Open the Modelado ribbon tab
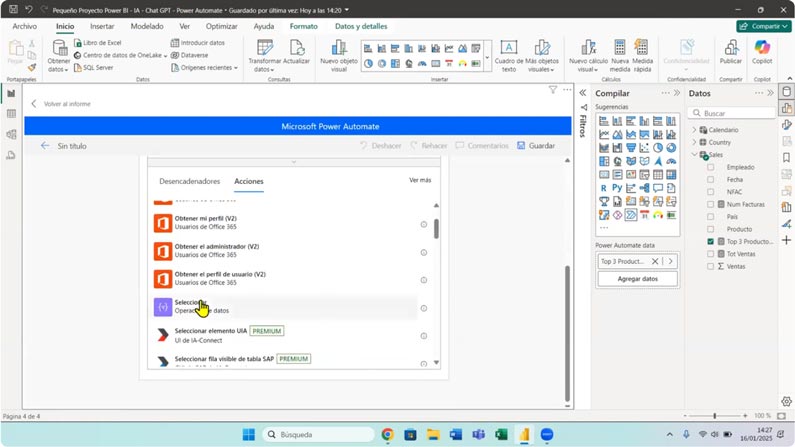 click(x=147, y=26)
